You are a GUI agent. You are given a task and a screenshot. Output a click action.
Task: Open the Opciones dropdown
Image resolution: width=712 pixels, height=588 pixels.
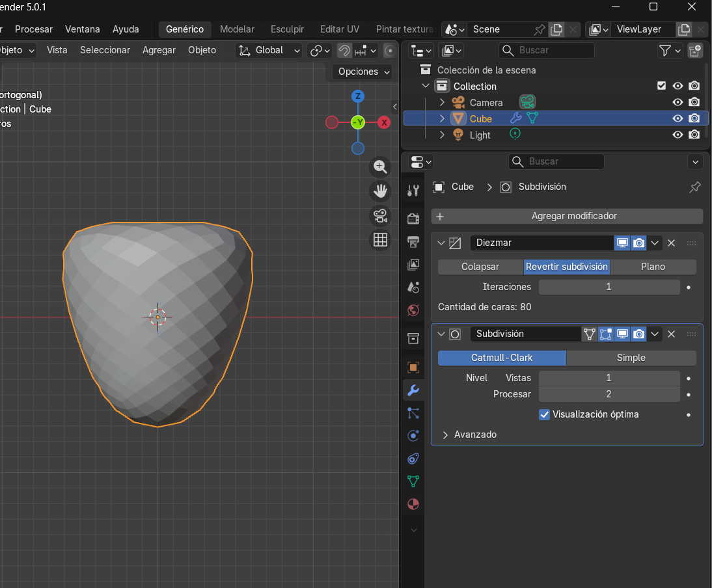pyautogui.click(x=364, y=72)
